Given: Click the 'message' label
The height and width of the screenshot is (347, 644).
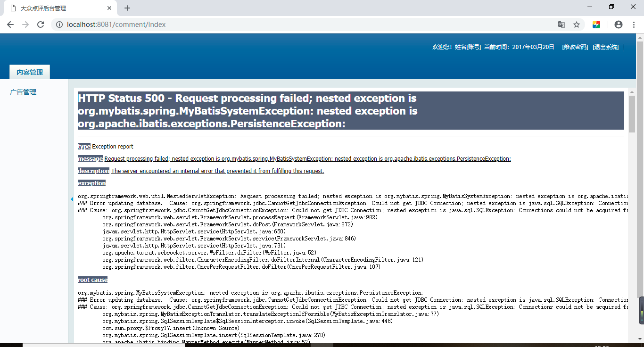Looking at the screenshot, I should (90, 158).
